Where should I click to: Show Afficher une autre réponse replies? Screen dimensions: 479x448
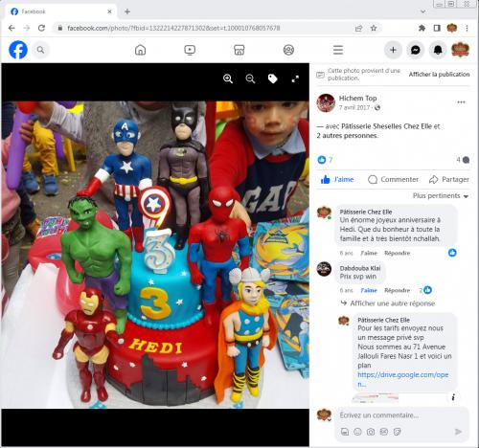coord(393,303)
